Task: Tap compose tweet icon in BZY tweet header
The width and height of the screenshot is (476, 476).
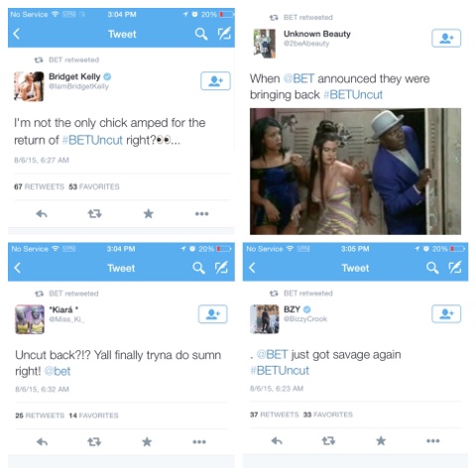Action: click(x=455, y=268)
